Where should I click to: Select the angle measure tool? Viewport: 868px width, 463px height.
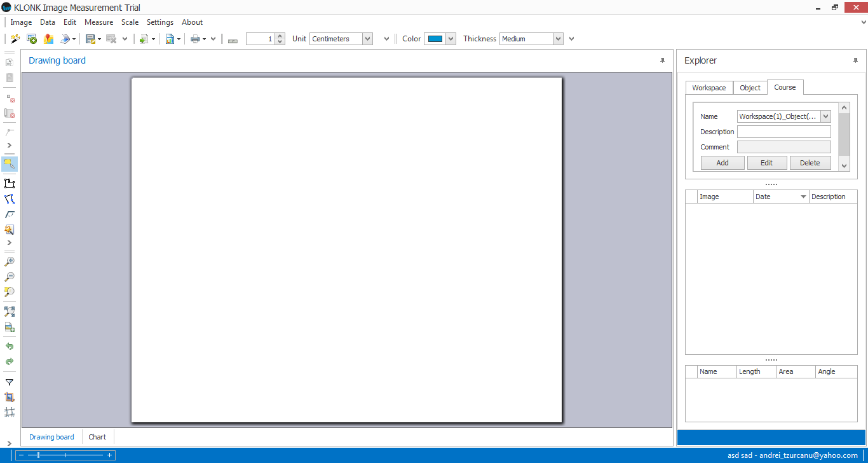pyautogui.click(x=9, y=214)
